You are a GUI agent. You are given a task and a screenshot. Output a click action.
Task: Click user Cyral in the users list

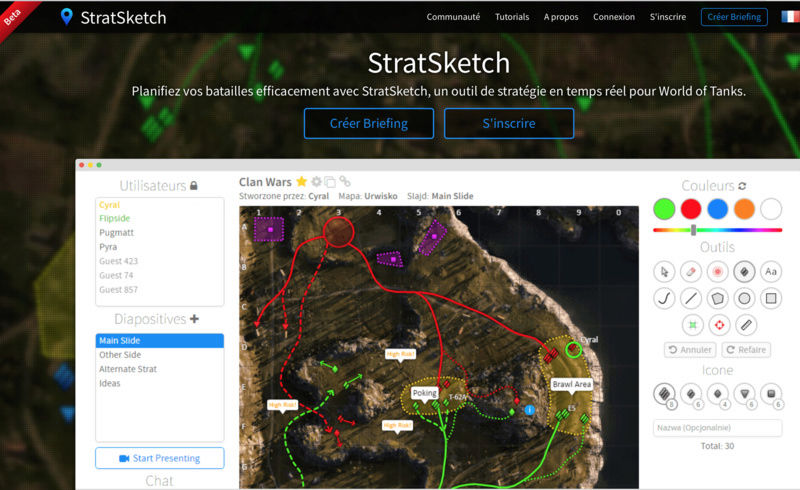109,205
